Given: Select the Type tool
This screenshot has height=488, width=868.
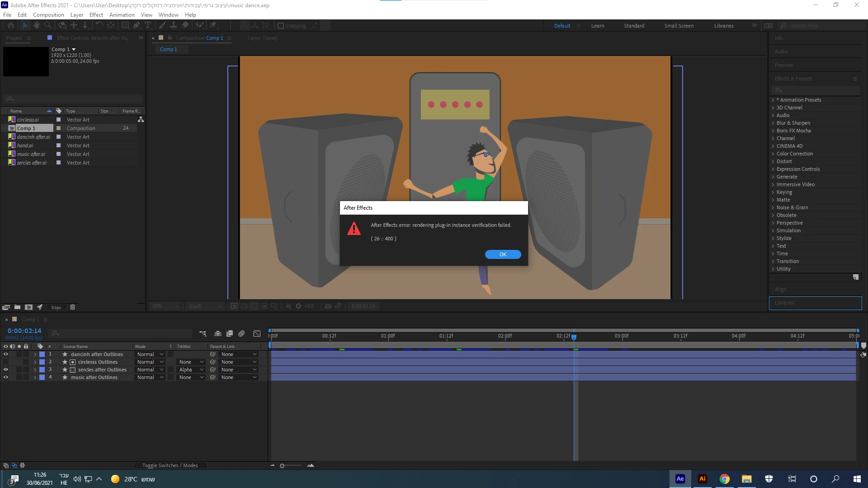Looking at the screenshot, I should click(147, 25).
